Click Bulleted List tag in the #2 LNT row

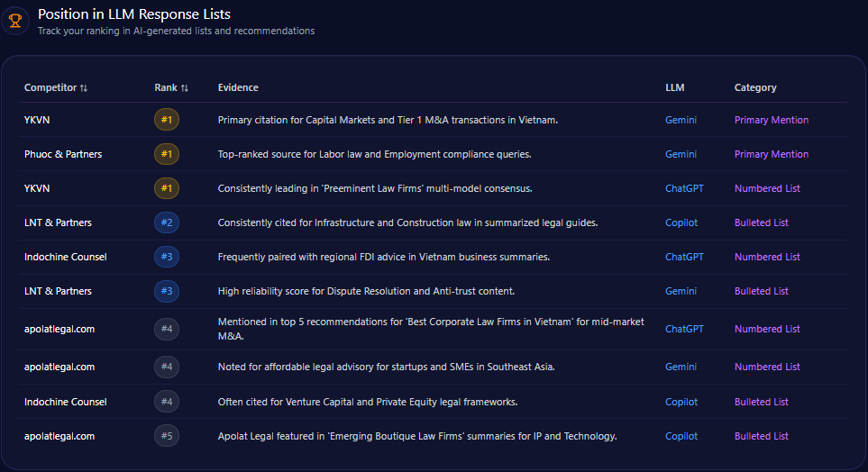coord(761,222)
